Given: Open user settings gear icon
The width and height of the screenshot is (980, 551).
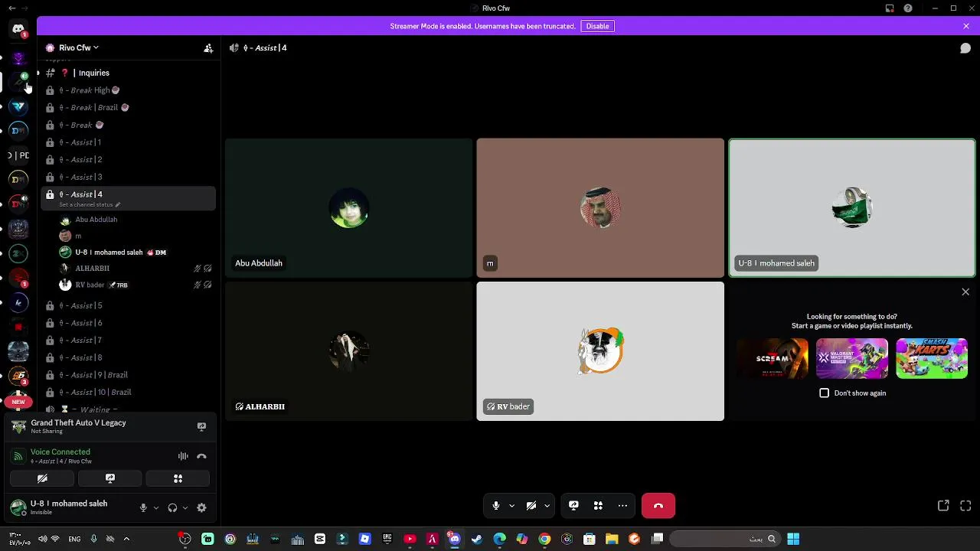Looking at the screenshot, I should (x=201, y=507).
